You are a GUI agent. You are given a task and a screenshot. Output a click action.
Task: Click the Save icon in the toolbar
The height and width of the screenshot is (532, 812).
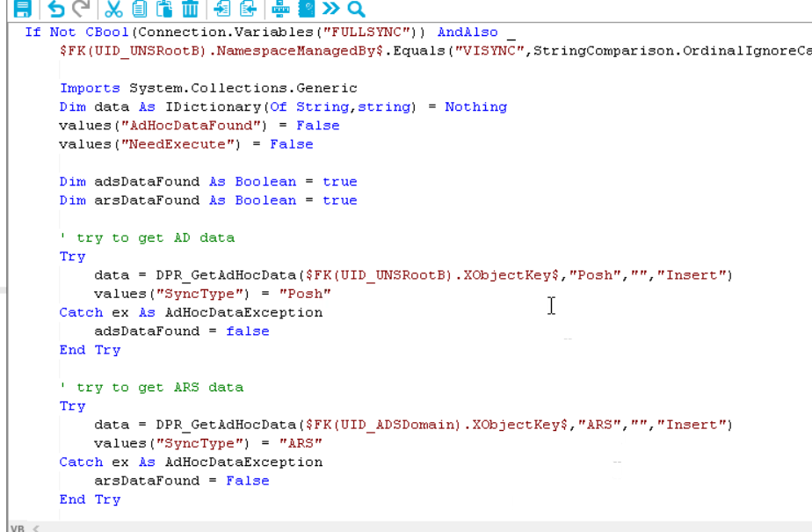(x=23, y=10)
